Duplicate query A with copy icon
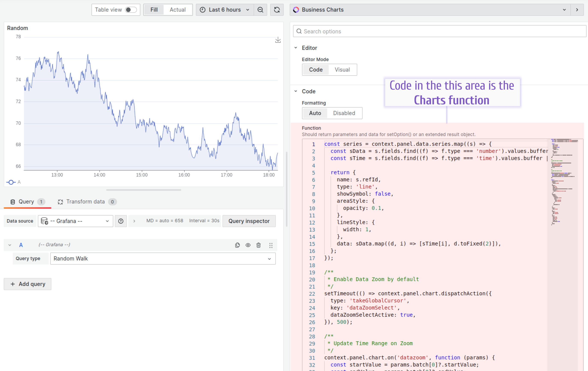Image resolution: width=588 pixels, height=371 pixels. [237, 245]
